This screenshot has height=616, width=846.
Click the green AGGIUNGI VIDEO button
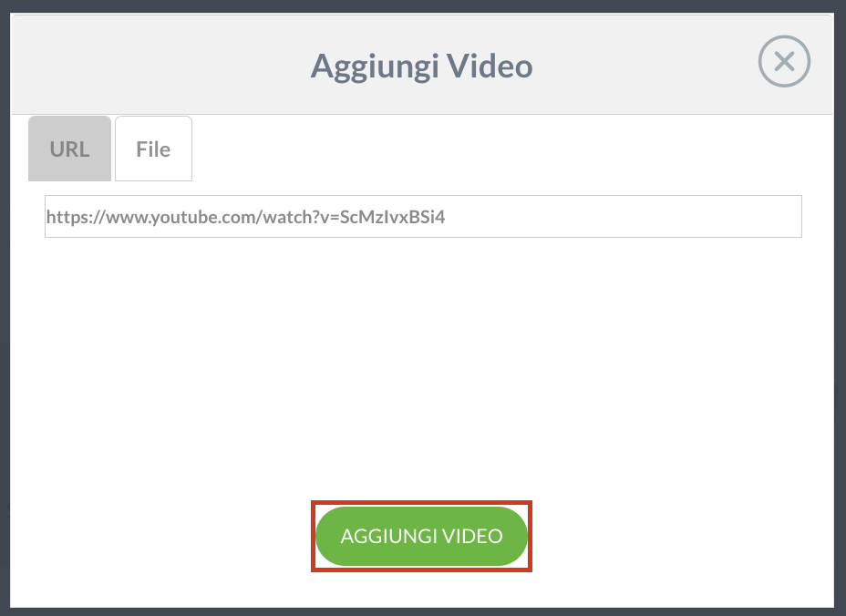(x=421, y=536)
